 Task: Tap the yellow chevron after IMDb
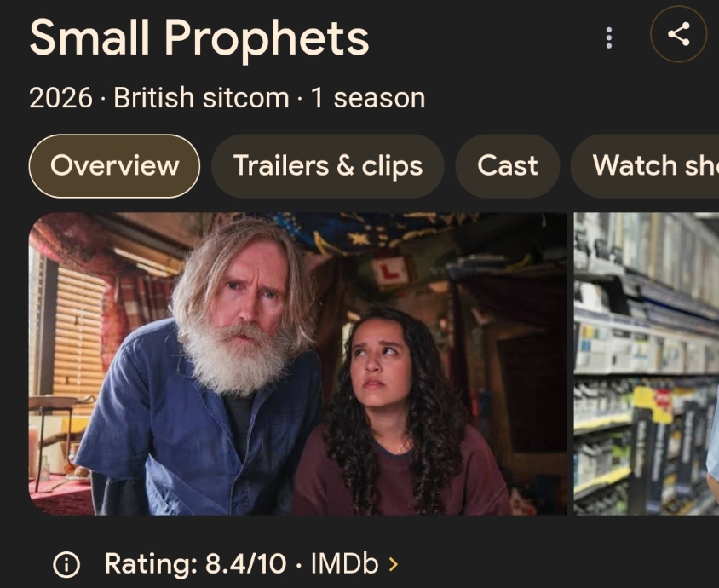click(394, 564)
